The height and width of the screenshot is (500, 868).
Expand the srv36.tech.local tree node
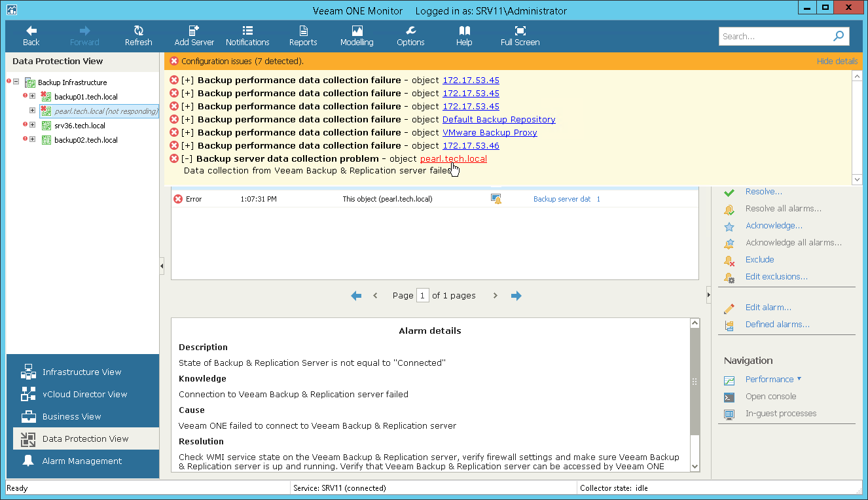click(x=32, y=125)
